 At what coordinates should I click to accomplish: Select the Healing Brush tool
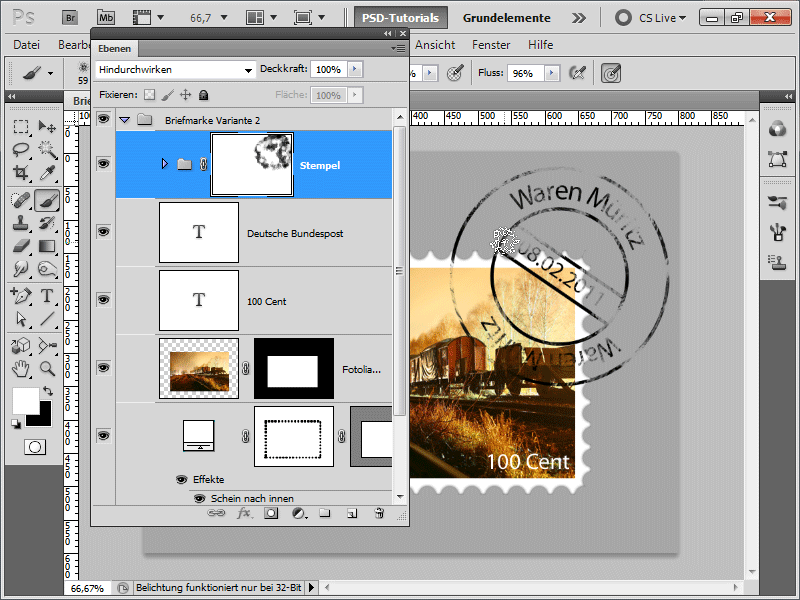point(20,199)
